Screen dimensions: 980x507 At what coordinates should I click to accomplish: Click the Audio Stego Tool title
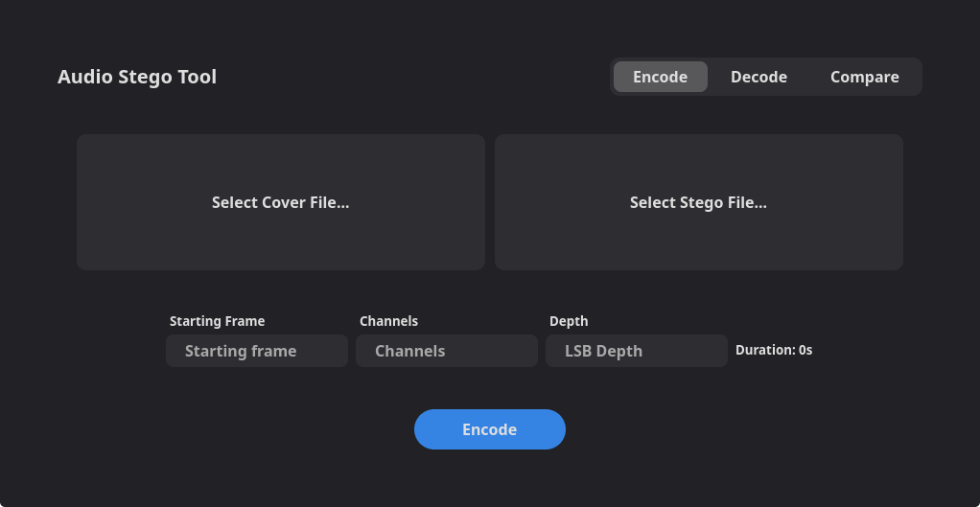coord(137,77)
